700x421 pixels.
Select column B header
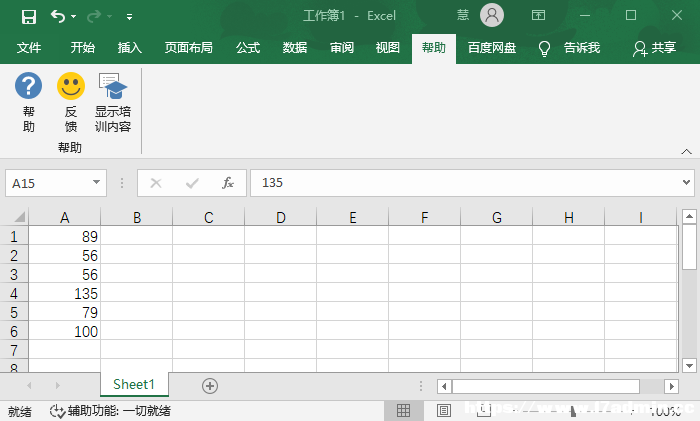point(137,217)
